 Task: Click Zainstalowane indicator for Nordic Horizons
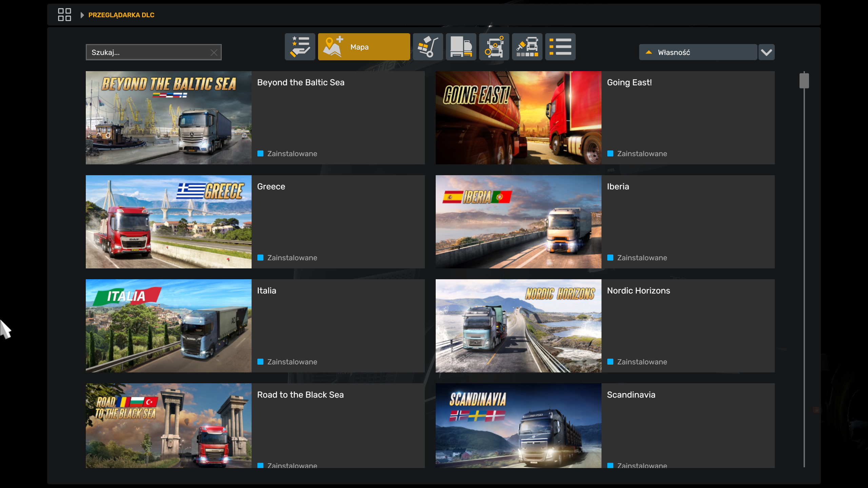(610, 362)
